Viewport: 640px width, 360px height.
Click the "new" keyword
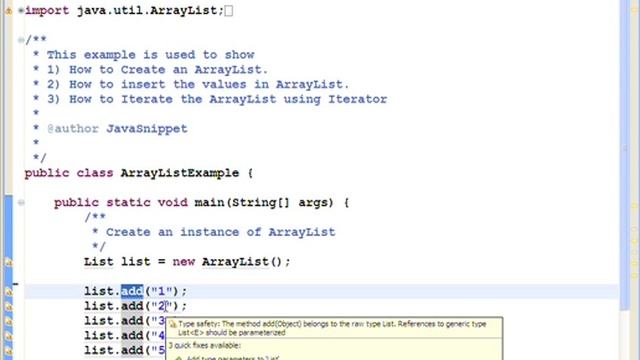click(184, 262)
